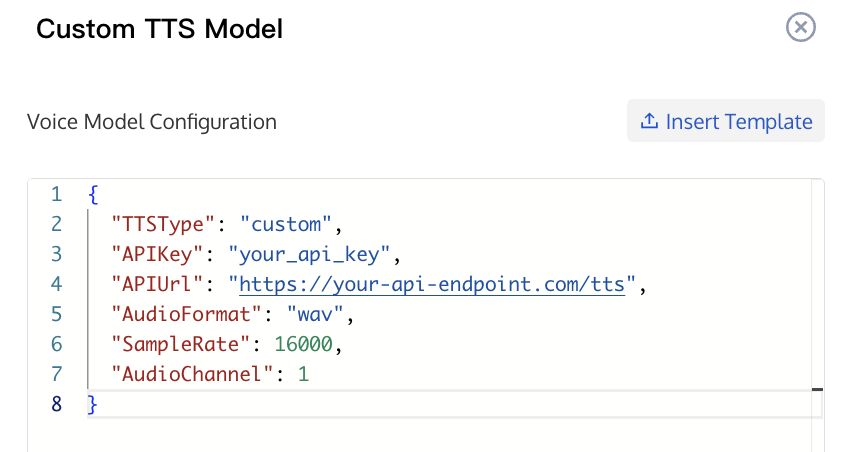Place cursor on "wav" audio format value
The height and width of the screenshot is (452, 844).
click(315, 314)
